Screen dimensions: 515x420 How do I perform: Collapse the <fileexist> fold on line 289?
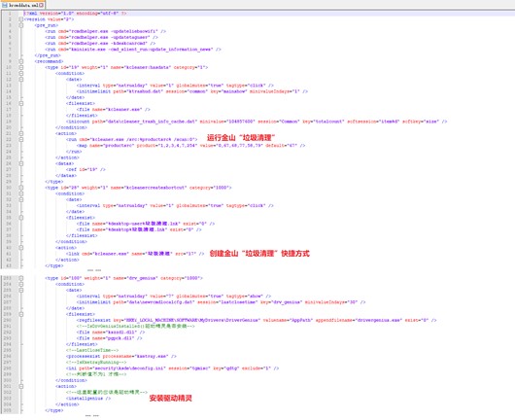click(21, 314)
